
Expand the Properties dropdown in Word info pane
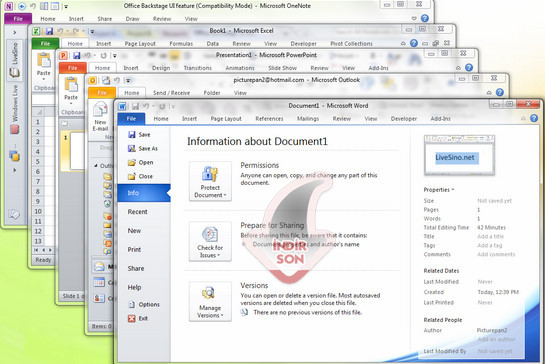click(x=439, y=189)
